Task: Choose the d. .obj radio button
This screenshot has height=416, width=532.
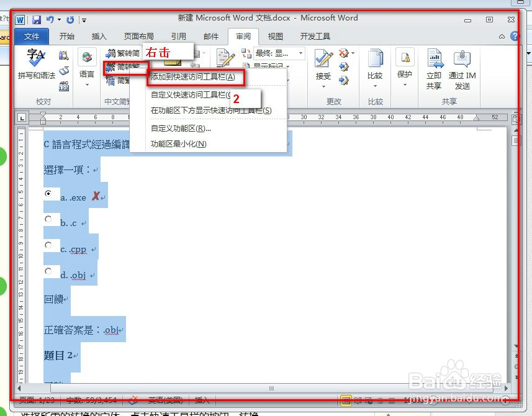Action: pos(48,271)
